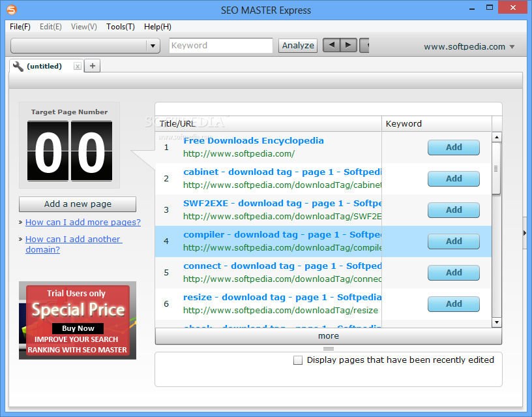Click the Special Price Buy Now banner
The height and width of the screenshot is (417, 532).
click(x=78, y=320)
